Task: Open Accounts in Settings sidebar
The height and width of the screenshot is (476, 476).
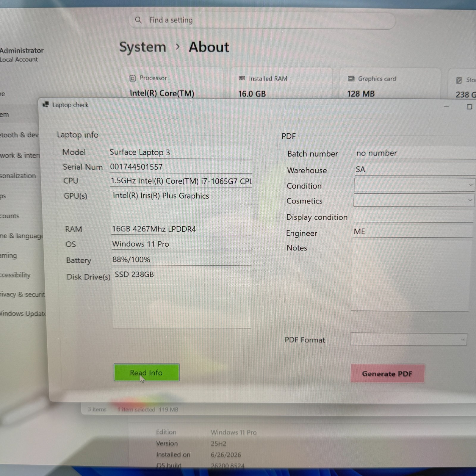Action: (10, 216)
